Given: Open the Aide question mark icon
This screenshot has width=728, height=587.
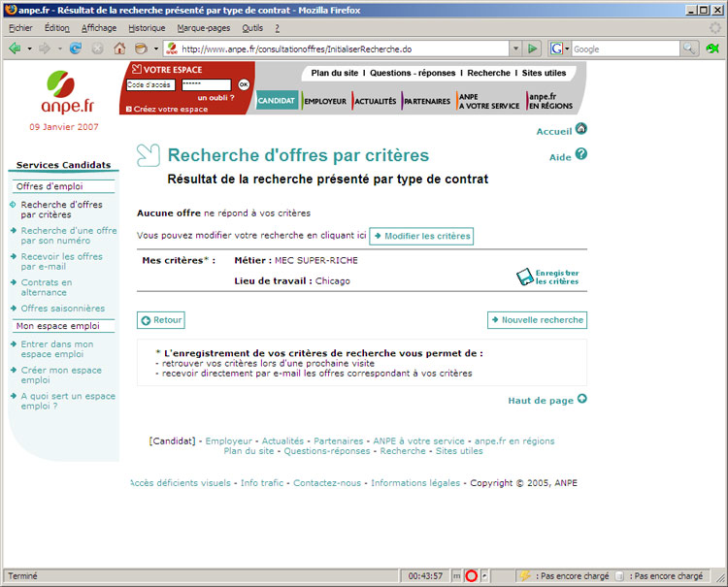Looking at the screenshot, I should tap(581, 154).
